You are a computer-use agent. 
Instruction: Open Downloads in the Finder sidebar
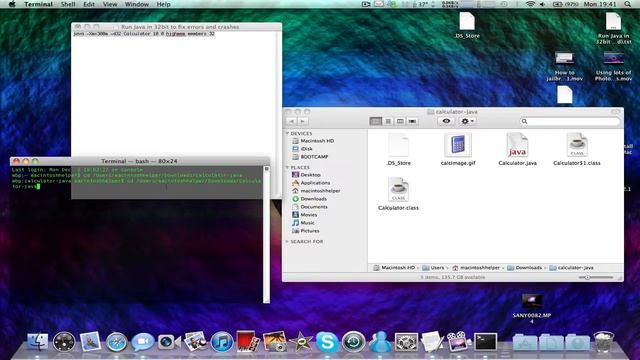click(x=309, y=199)
